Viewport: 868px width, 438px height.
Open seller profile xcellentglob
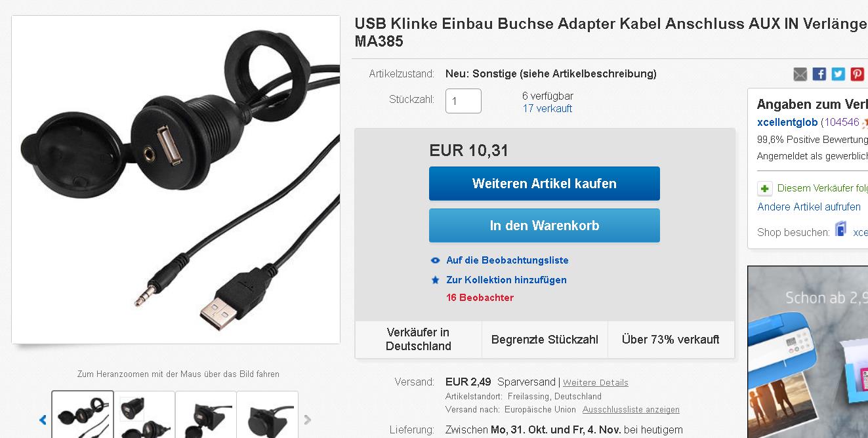click(787, 123)
